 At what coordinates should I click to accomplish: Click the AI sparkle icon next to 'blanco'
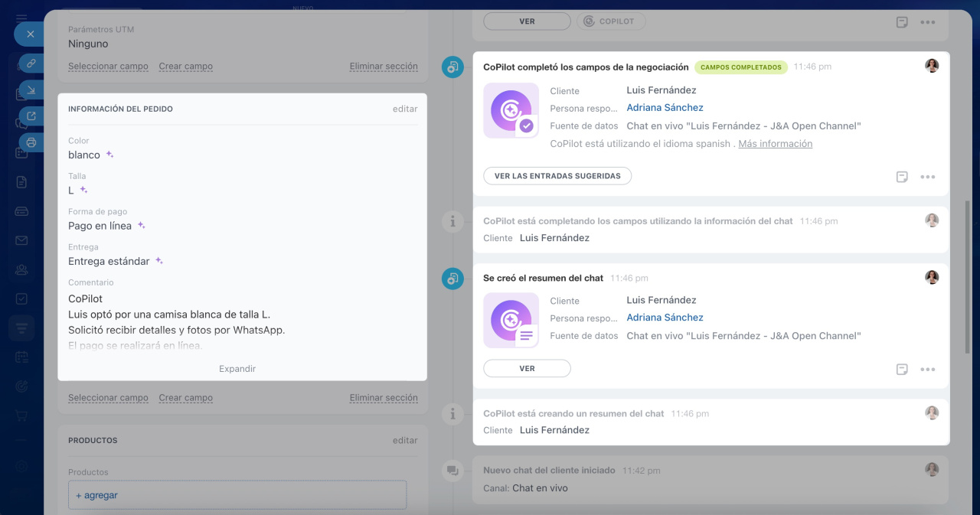110,155
